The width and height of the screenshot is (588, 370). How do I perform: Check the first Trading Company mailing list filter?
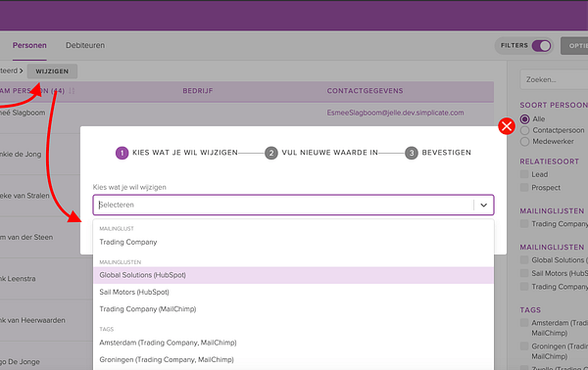(x=524, y=223)
